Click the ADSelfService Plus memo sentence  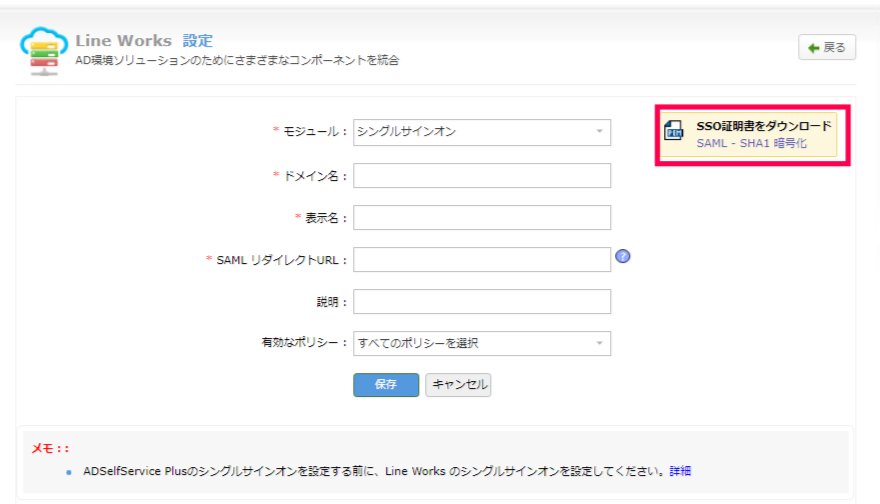pos(375,471)
